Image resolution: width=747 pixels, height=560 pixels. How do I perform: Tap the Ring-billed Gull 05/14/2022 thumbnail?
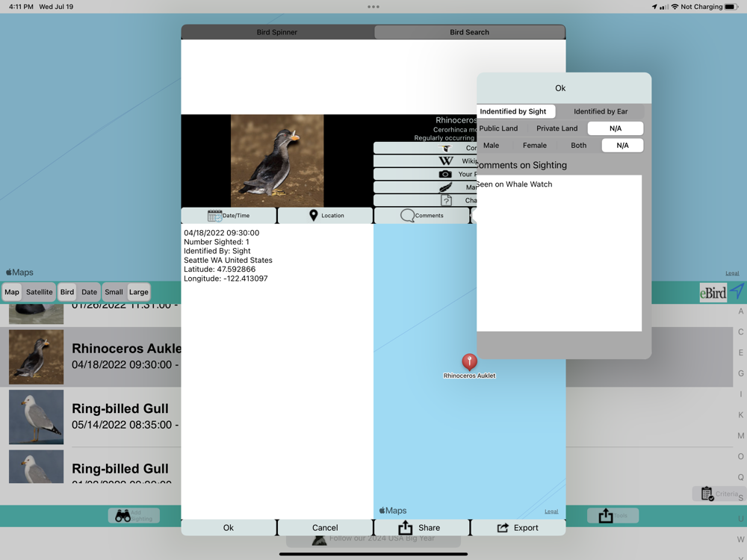coord(36,417)
